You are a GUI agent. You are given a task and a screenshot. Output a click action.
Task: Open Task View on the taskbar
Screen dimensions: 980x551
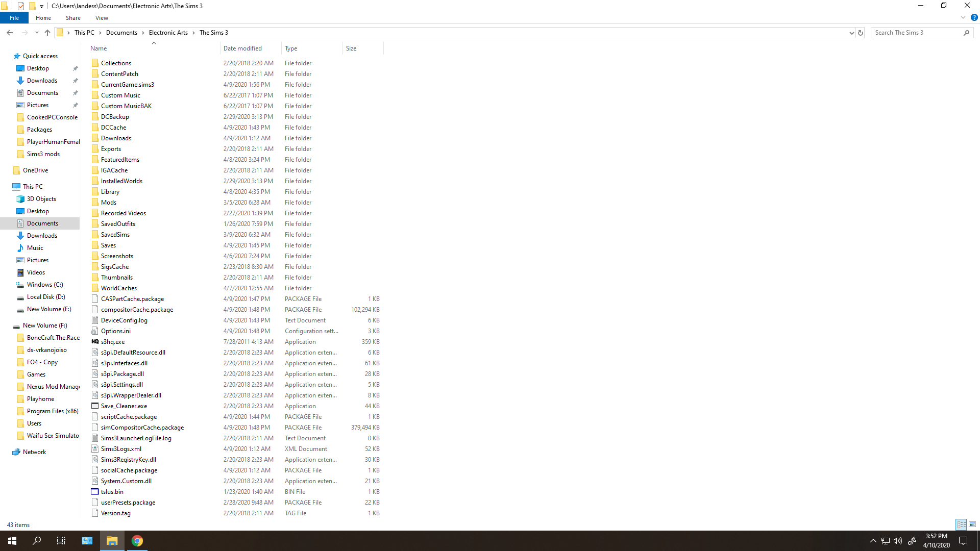[x=61, y=541]
